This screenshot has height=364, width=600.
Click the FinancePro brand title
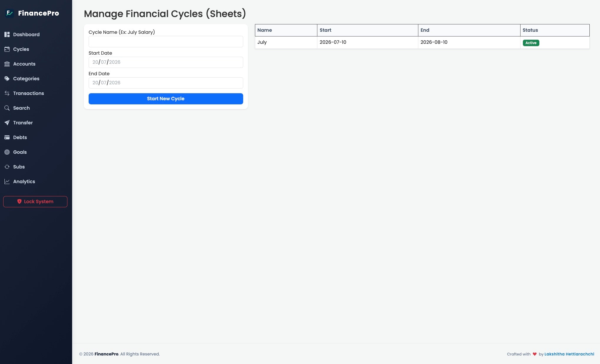tap(39, 13)
